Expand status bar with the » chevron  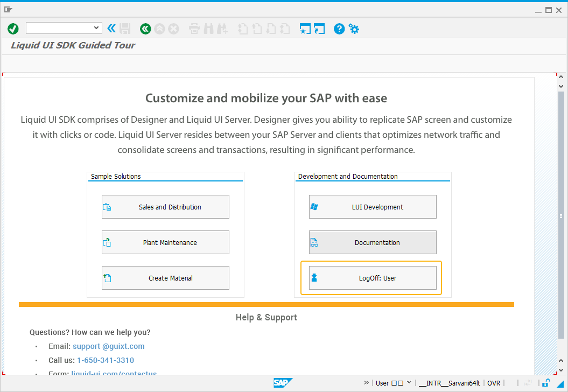pos(366,383)
